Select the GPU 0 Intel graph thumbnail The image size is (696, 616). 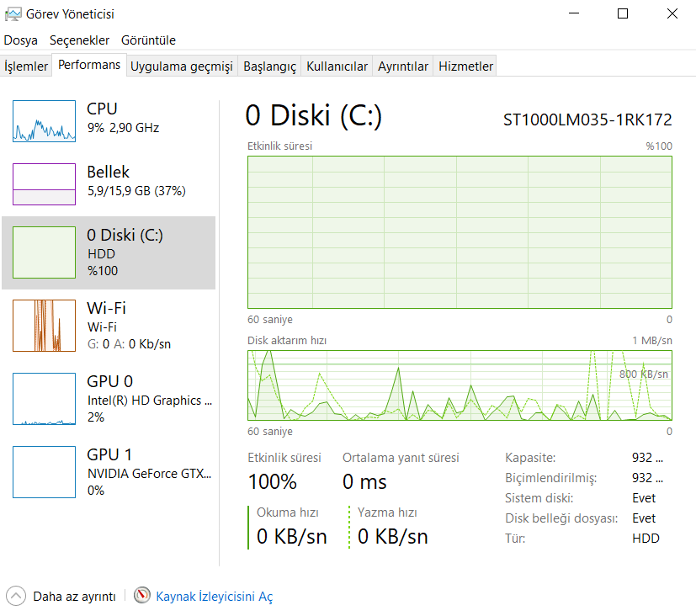(x=44, y=398)
